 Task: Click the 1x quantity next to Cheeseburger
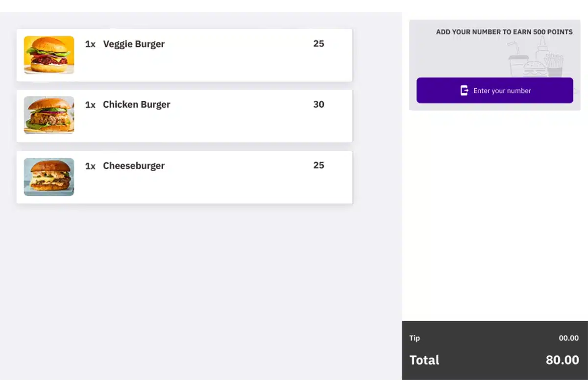point(90,166)
